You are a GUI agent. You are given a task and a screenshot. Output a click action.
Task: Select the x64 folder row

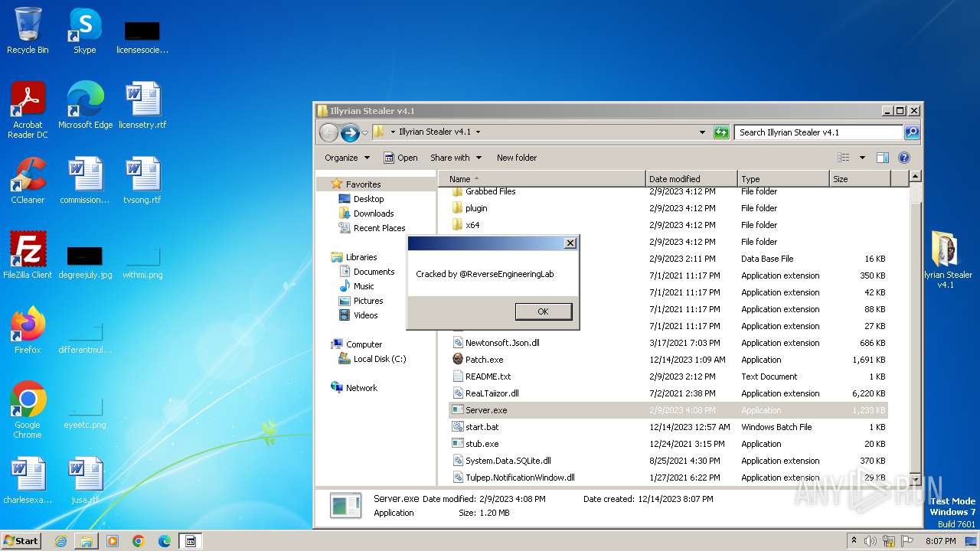click(x=668, y=225)
